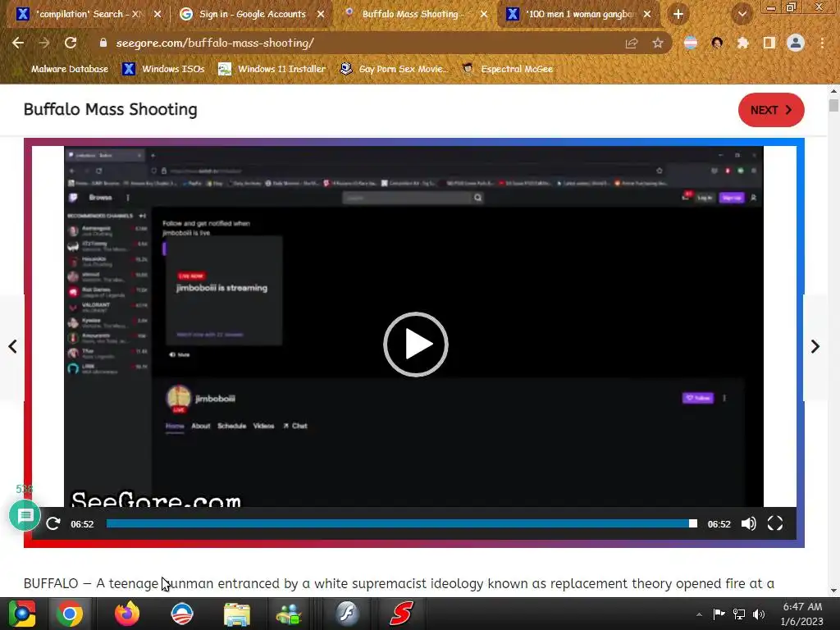Mute the video with the speaker icon
The height and width of the screenshot is (630, 840).
click(x=748, y=523)
